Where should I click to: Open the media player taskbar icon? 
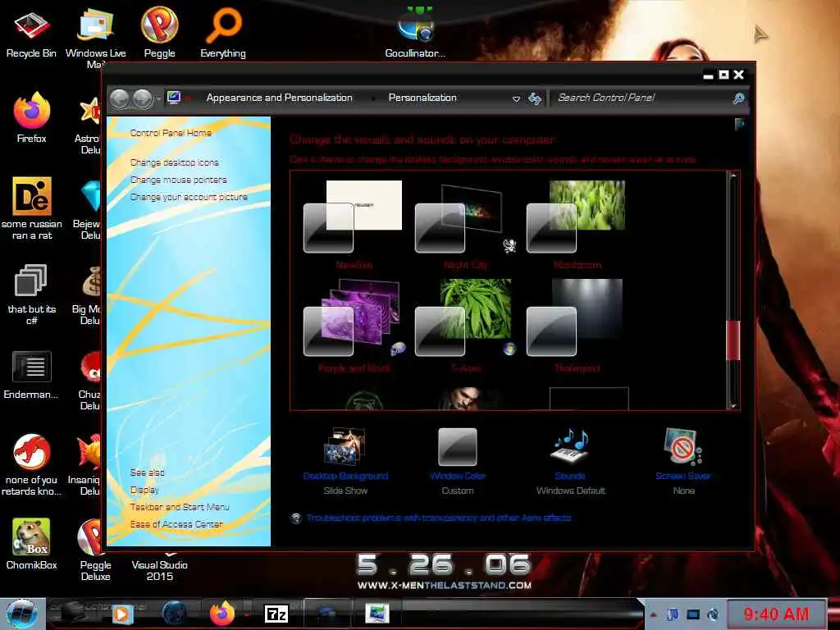click(121, 614)
